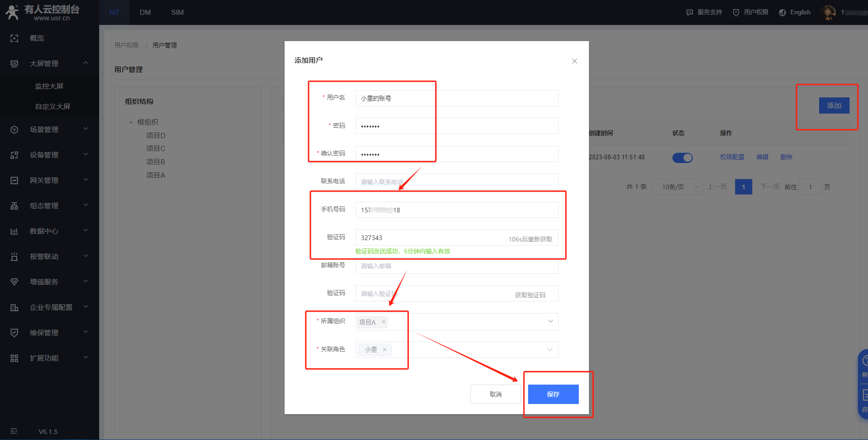Click the Data Center (数据中心) chart icon
868x440 pixels.
(14, 231)
